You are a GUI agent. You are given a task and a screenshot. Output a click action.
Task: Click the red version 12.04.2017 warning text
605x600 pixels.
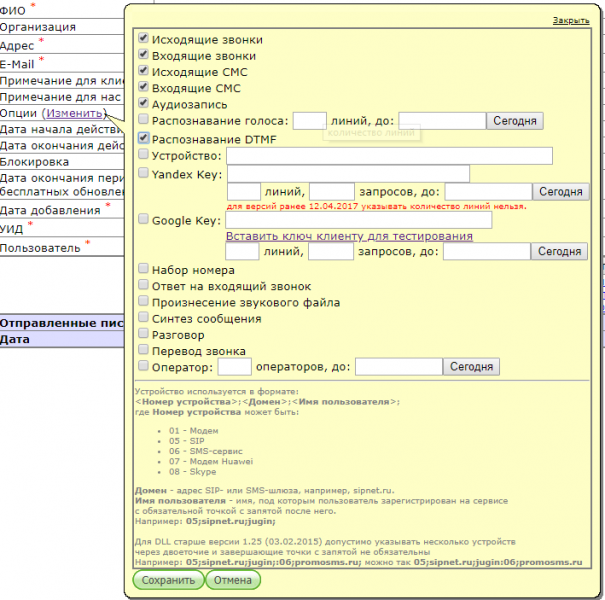click(377, 206)
